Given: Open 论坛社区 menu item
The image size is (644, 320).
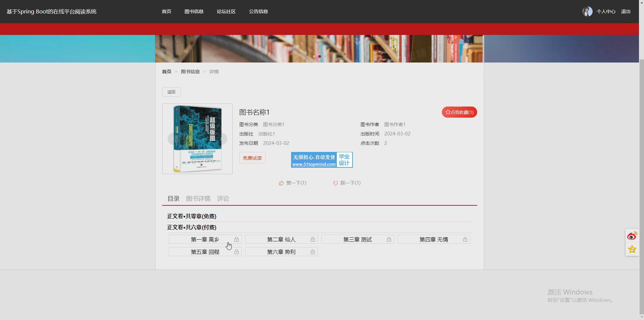Looking at the screenshot, I should pyautogui.click(x=226, y=11).
